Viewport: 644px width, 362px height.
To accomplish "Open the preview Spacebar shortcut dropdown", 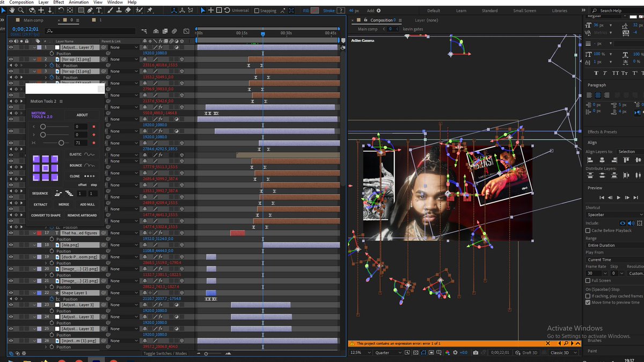I will pyautogui.click(x=614, y=215).
